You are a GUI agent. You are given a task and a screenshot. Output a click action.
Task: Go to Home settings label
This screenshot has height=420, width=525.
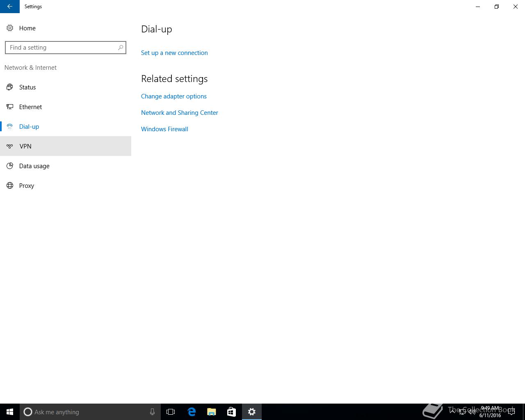27,28
